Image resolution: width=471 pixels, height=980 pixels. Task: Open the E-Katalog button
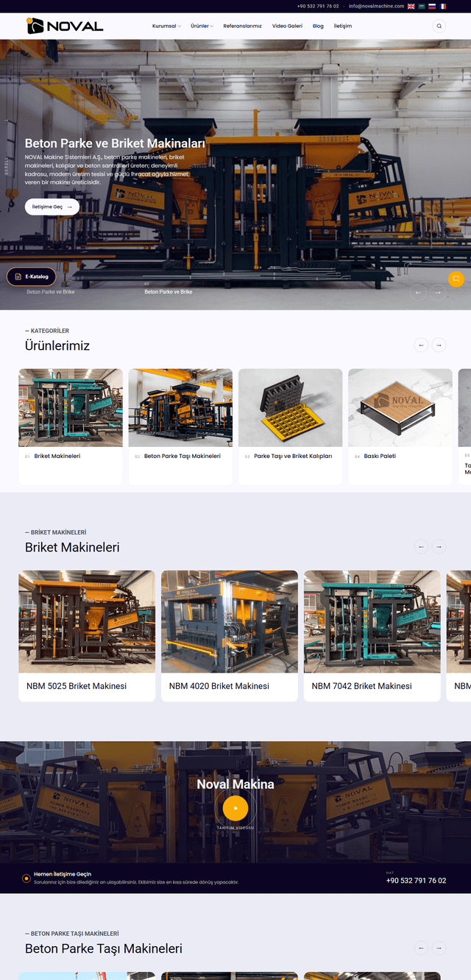point(32,276)
